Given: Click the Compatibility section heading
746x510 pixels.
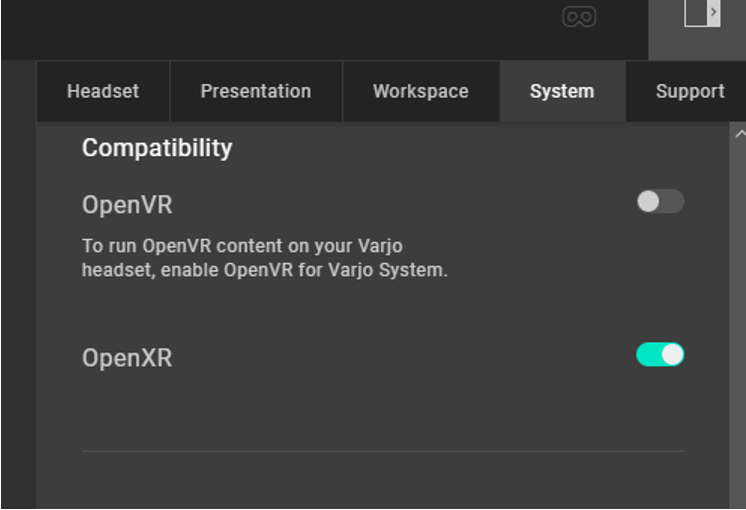Looking at the screenshot, I should [157, 148].
